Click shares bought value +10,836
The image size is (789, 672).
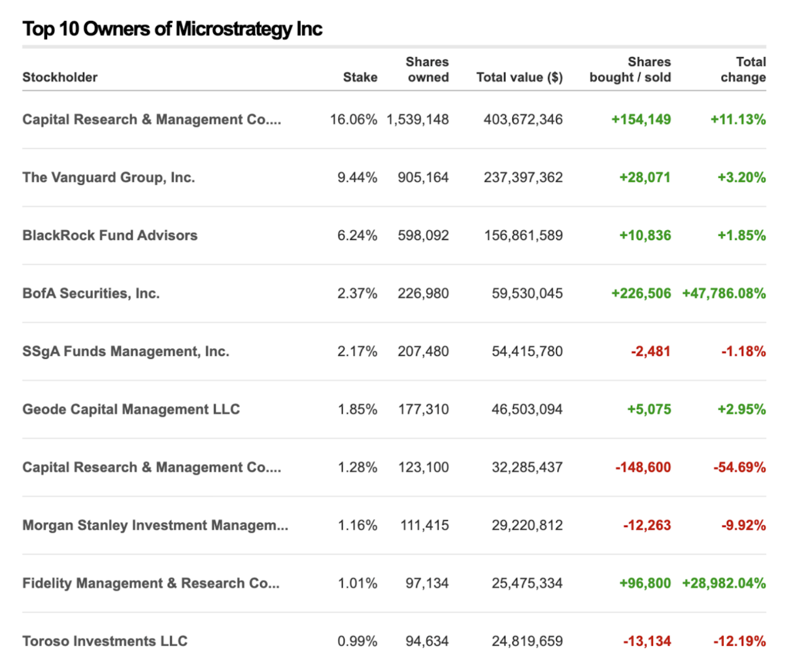(x=645, y=235)
